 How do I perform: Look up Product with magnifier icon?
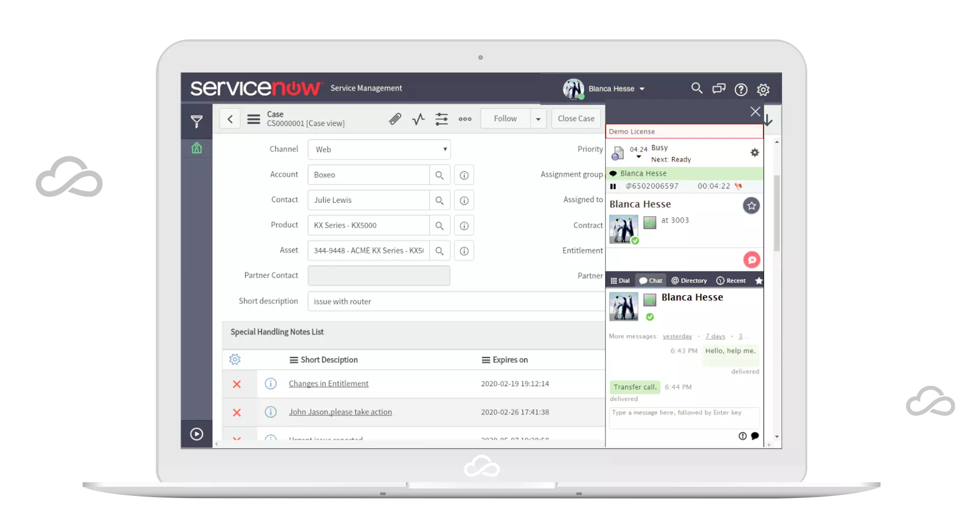[439, 225]
